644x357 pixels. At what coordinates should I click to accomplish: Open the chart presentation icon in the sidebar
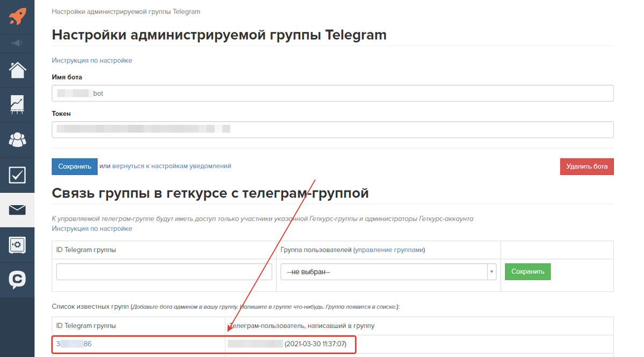[x=17, y=105]
